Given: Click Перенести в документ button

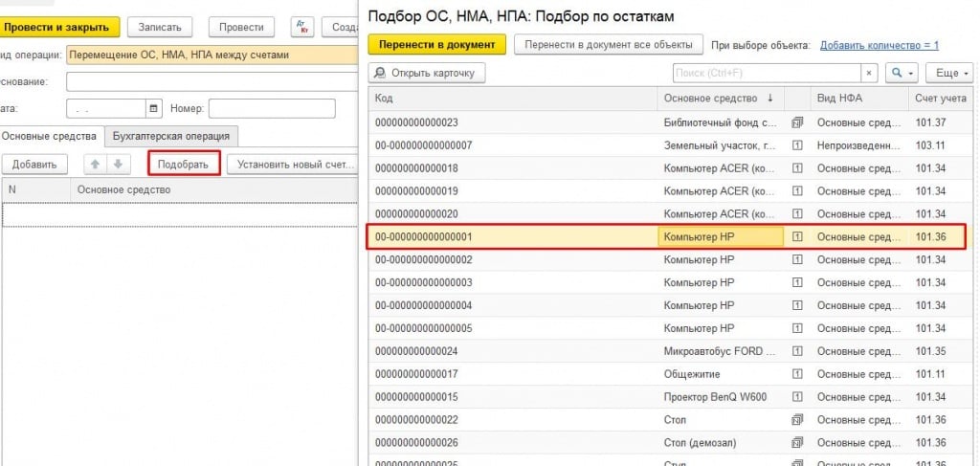Looking at the screenshot, I should point(436,45).
